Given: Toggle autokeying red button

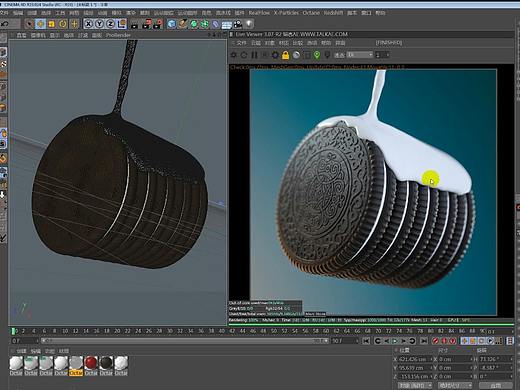Looking at the screenshot, I should tap(444, 341).
